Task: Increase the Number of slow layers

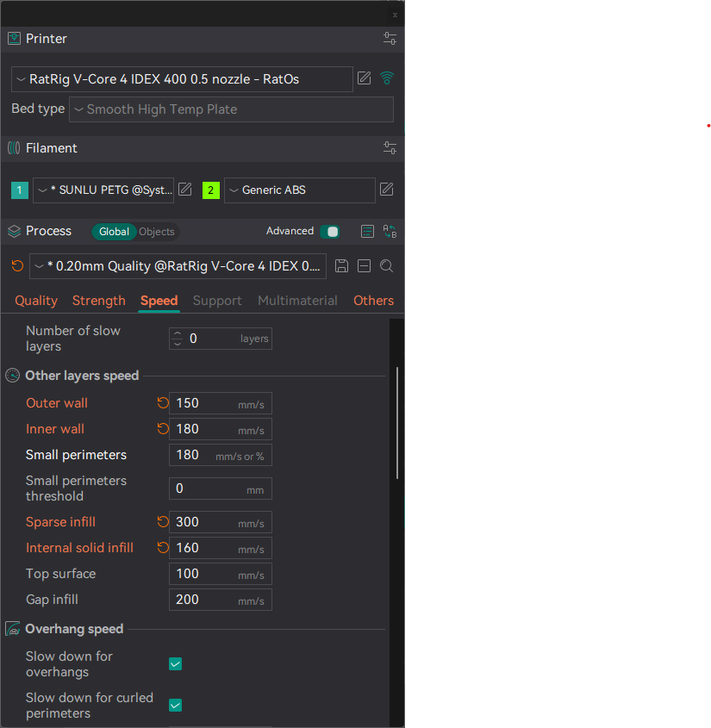Action: [x=178, y=333]
